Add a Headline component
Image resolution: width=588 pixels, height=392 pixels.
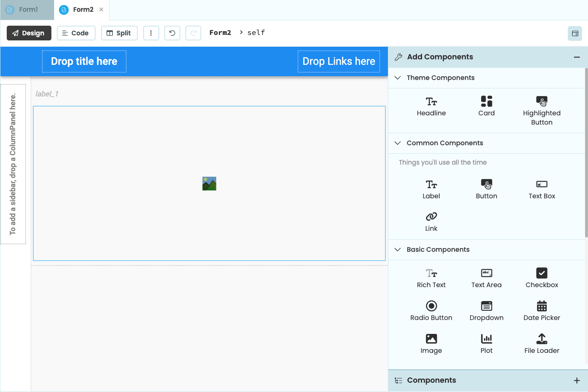point(431,107)
